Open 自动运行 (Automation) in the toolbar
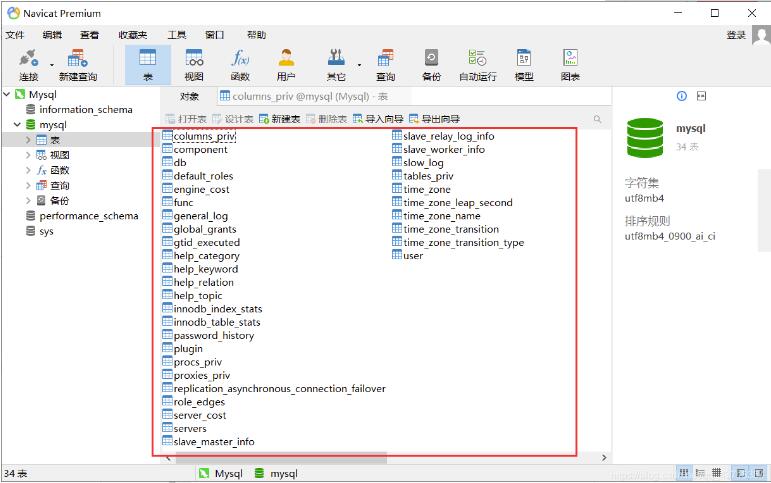Screen dimensions: 771x483 tap(477, 64)
